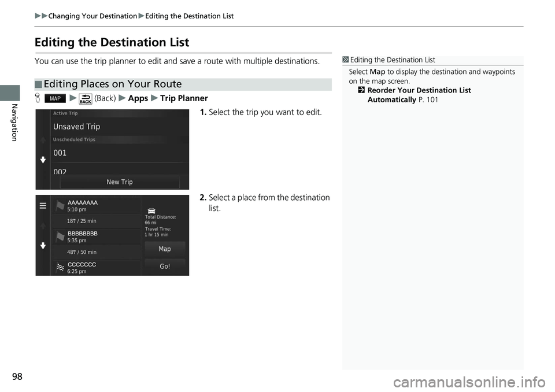Choose trip 002 in the list
This screenshot has height=392, width=555.
tap(120, 171)
